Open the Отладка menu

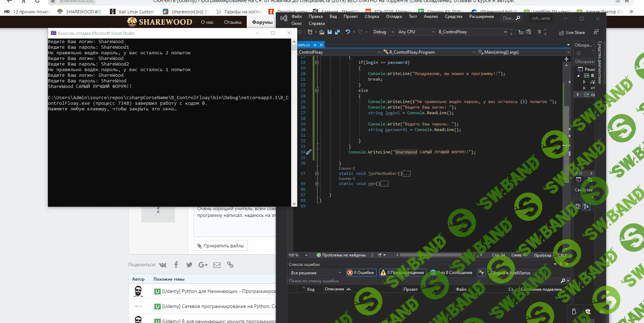pyautogui.click(x=394, y=16)
